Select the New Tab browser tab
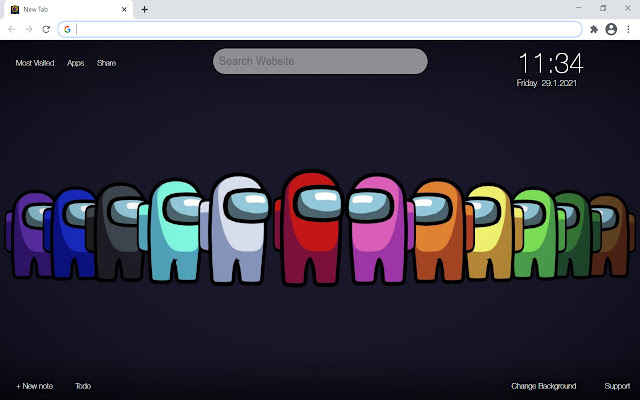Screen dimensions: 640x400 pos(69,9)
